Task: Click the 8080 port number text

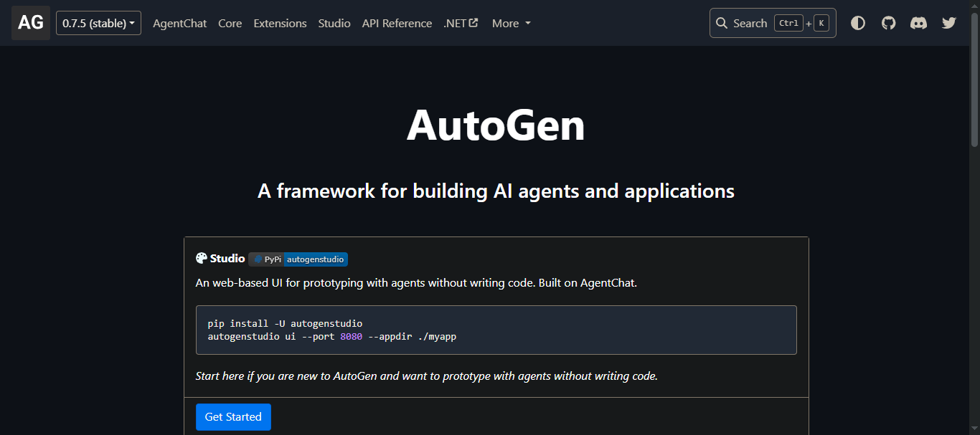Action: tap(352, 336)
